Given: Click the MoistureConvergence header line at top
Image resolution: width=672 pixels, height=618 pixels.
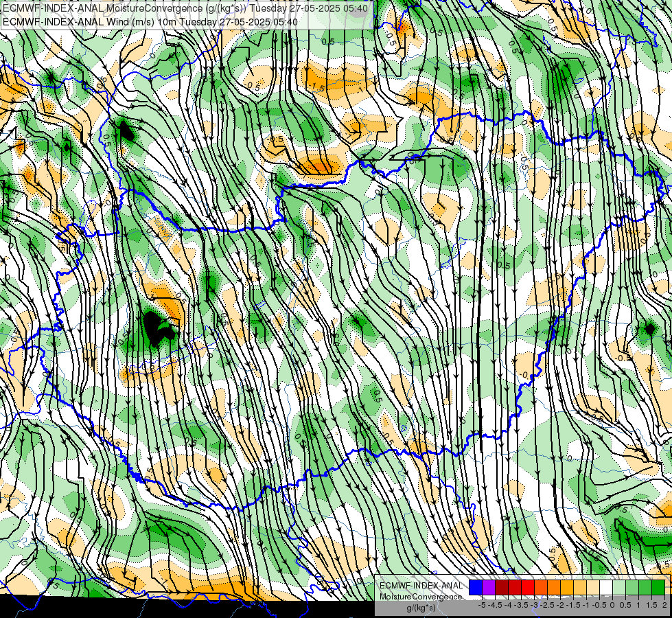Looking at the screenshot, I should [185, 8].
